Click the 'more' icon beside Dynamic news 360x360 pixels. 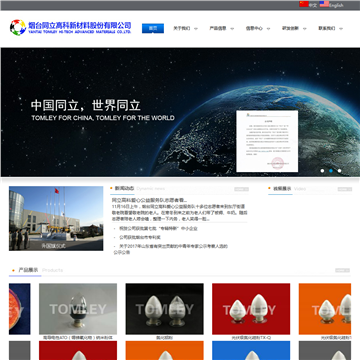pyautogui.click(x=241, y=189)
